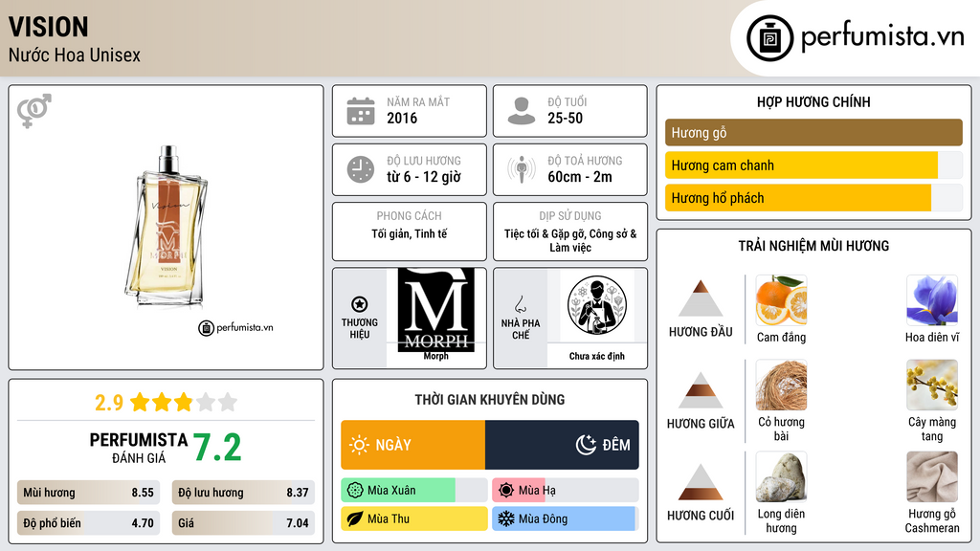980x551 pixels.
Task: Click the nose icon above Nhà pha chế
Action: [520, 304]
